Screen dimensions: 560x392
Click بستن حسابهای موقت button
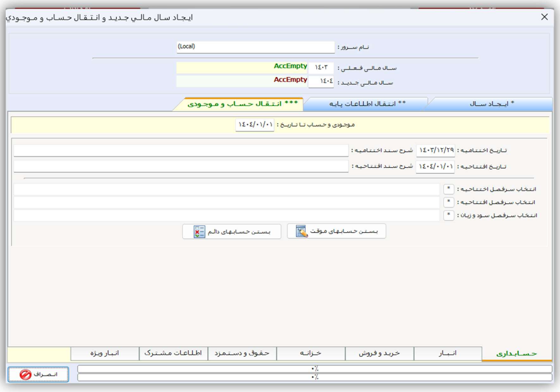[337, 231]
